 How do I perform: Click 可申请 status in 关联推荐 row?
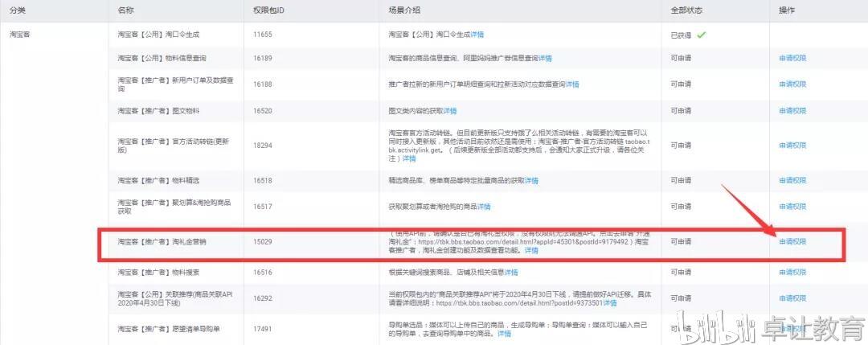pyautogui.click(x=681, y=298)
